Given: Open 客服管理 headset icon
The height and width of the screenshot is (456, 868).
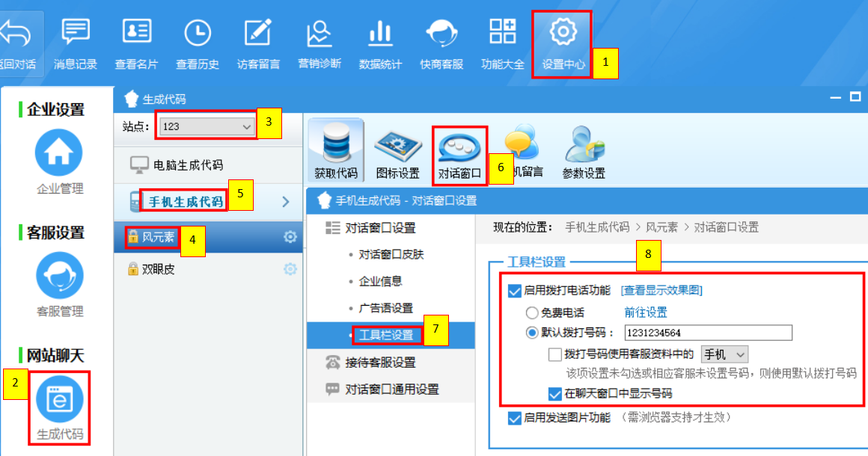Looking at the screenshot, I should [59, 274].
